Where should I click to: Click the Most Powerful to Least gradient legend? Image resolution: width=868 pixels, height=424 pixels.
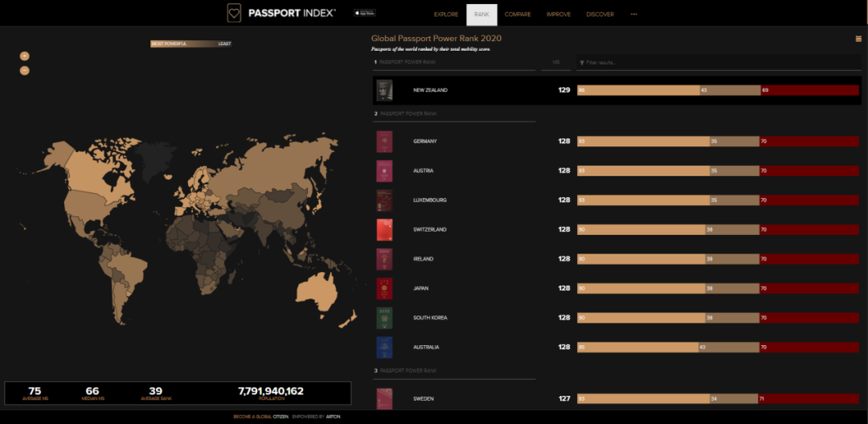[191, 43]
